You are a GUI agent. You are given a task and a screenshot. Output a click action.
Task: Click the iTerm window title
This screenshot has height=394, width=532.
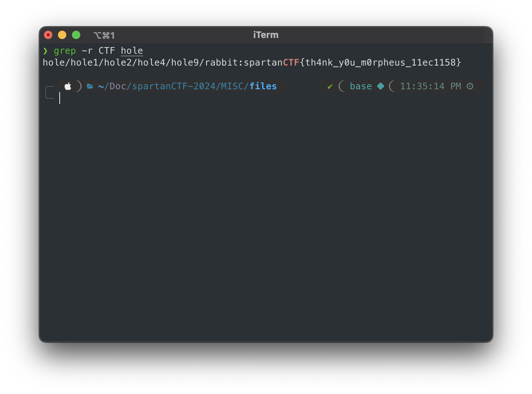coord(266,35)
